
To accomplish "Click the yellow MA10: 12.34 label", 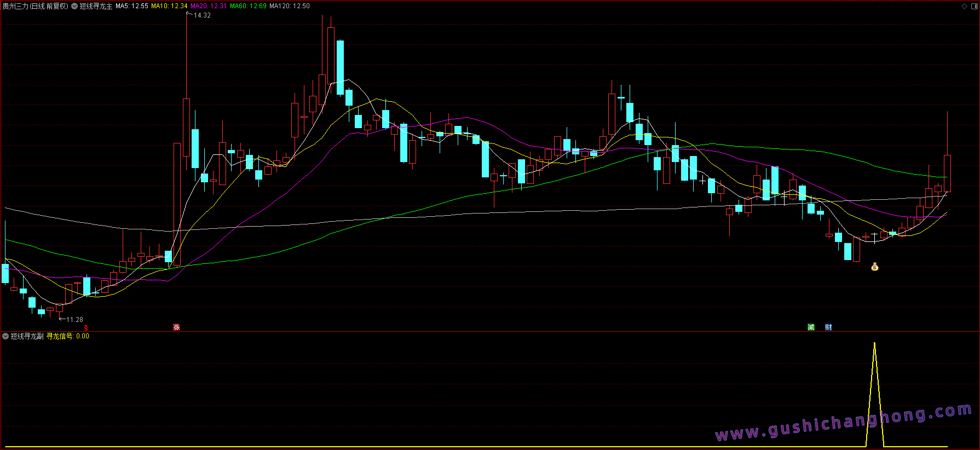I will pos(169,6).
